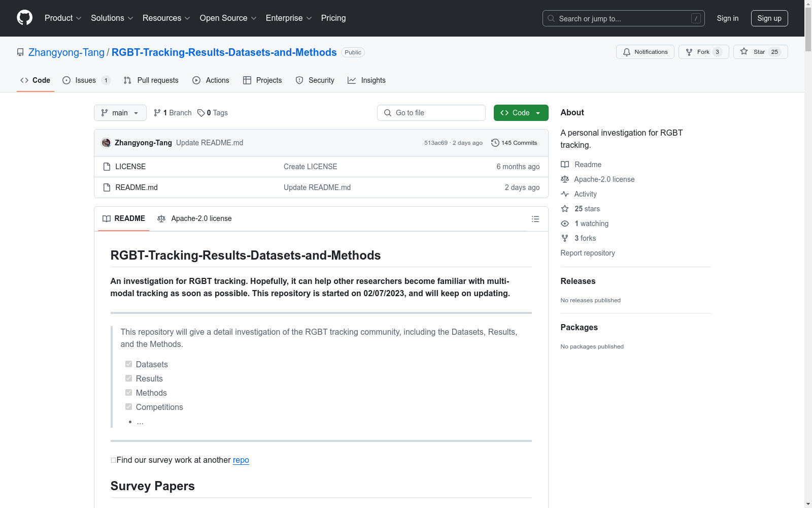Click the Actions play icon
This screenshot has height=508, width=812.
196,80
